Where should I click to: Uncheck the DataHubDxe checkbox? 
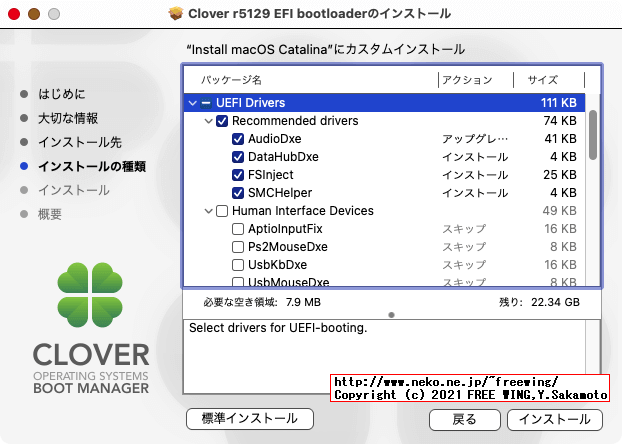pos(238,157)
